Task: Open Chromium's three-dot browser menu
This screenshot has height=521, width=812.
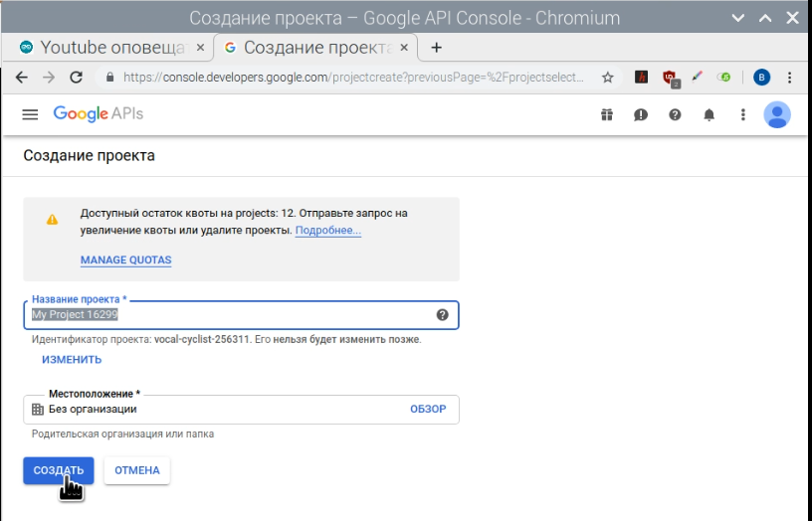Action: tap(789, 78)
